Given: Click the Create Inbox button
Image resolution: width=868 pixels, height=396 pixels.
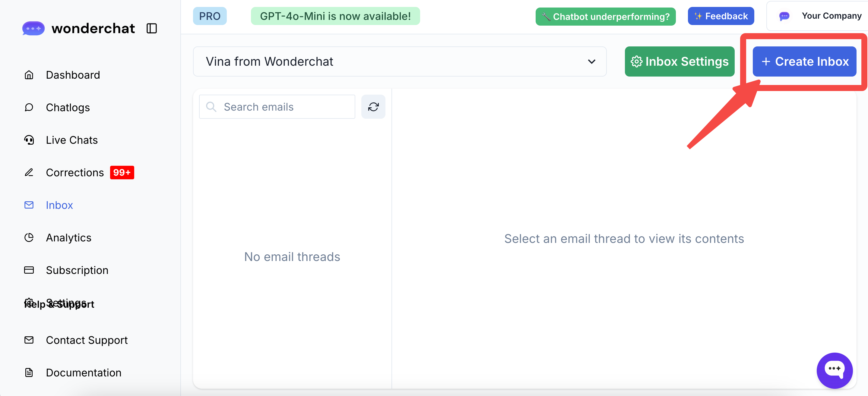Looking at the screenshot, I should coord(804,61).
